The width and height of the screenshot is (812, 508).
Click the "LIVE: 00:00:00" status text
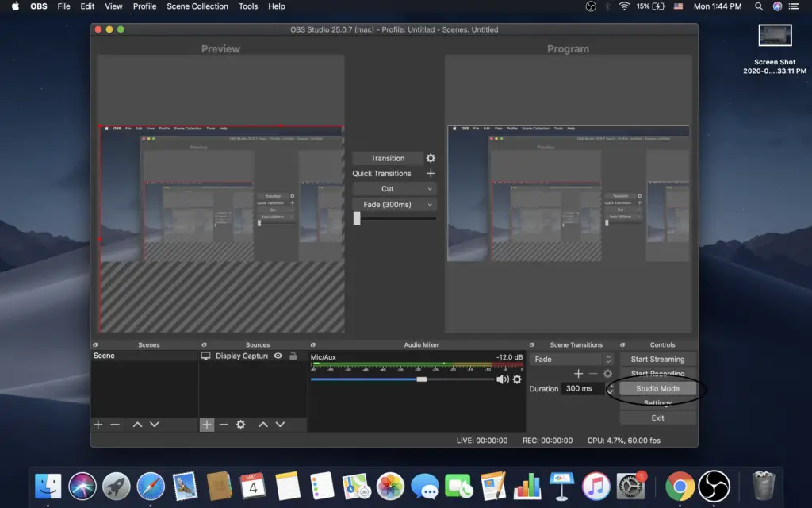[481, 441]
